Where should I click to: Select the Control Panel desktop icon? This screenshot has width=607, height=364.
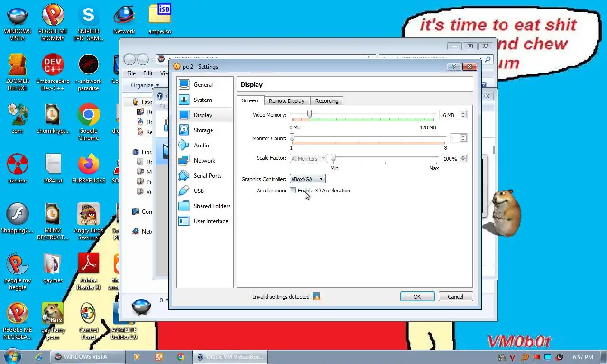(88, 321)
